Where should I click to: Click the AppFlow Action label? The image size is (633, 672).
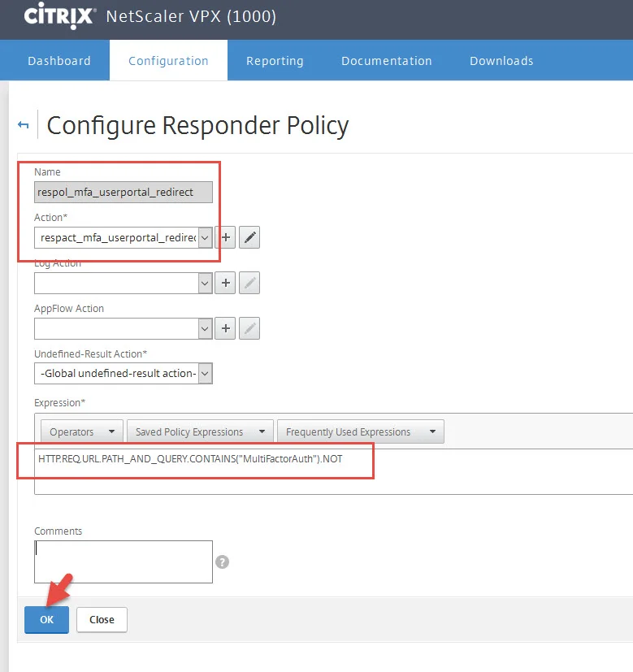tap(69, 309)
